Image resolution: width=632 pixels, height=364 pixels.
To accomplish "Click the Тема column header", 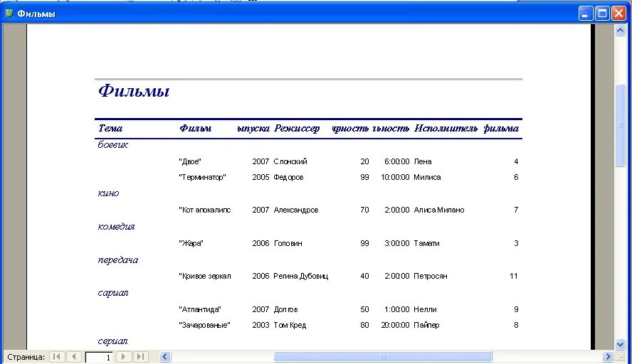I will pos(110,128).
